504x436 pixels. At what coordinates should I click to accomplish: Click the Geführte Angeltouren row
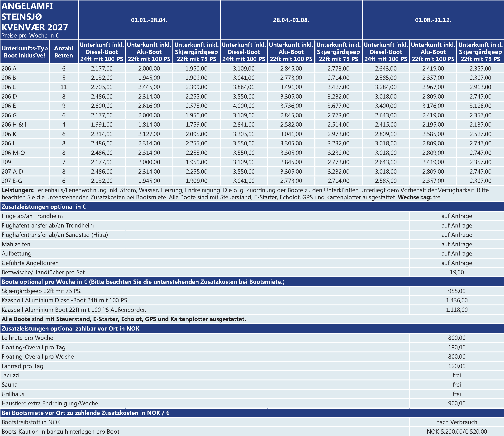tap(252, 263)
